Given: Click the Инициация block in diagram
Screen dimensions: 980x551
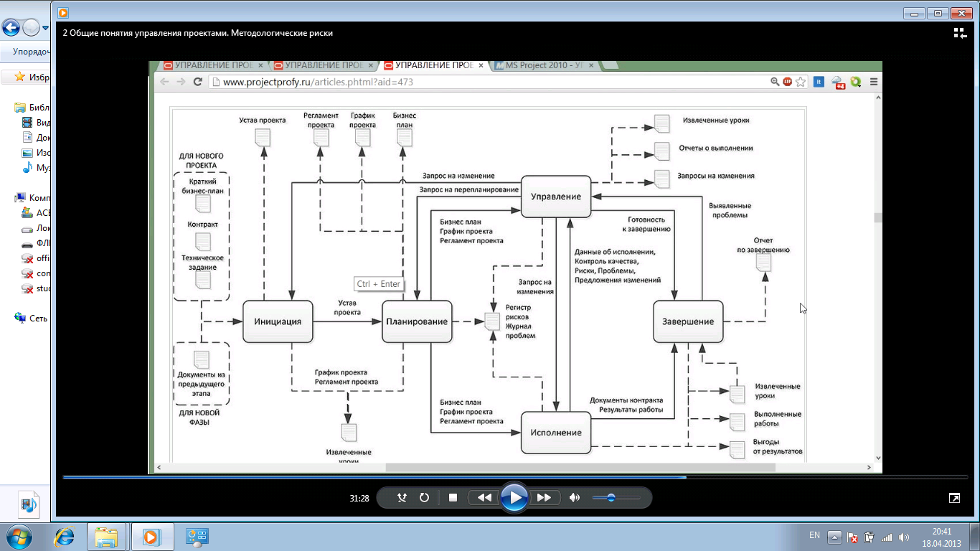Looking at the screenshot, I should [278, 321].
